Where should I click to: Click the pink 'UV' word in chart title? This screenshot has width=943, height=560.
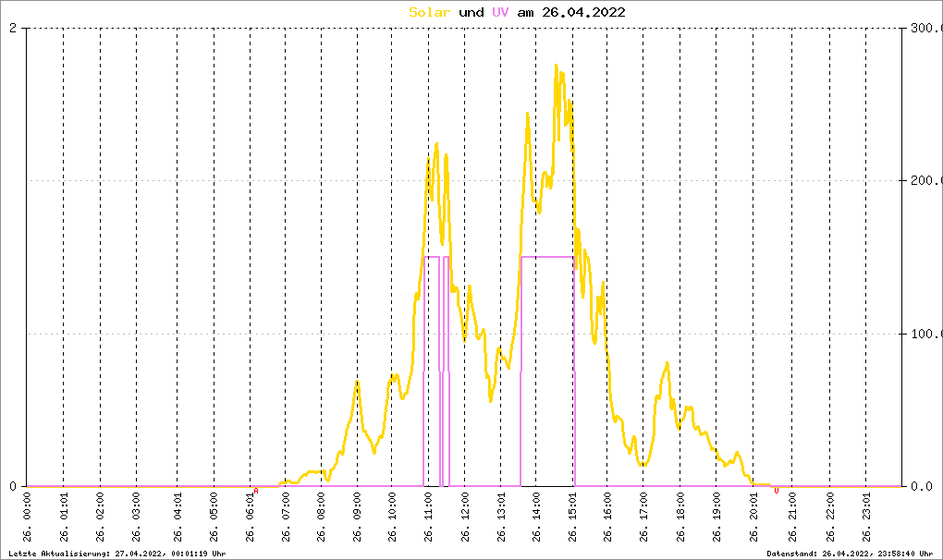(500, 12)
